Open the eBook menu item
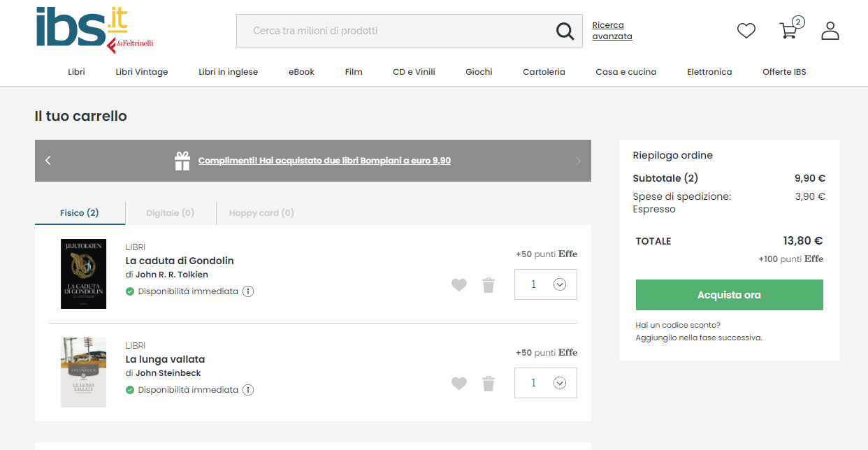The height and width of the screenshot is (450, 868). tap(301, 72)
